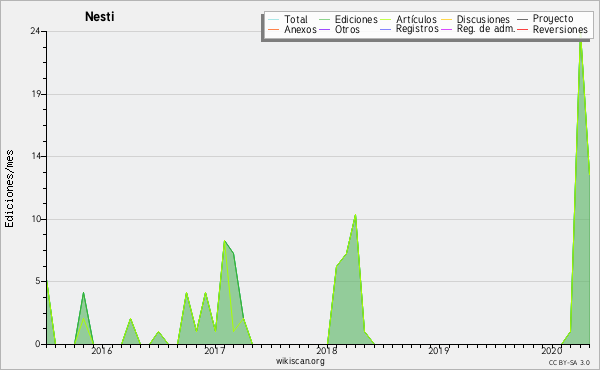This screenshot has height=370, width=600.
Task: Click the Otros purple legend line swatch
Action: coord(324,29)
